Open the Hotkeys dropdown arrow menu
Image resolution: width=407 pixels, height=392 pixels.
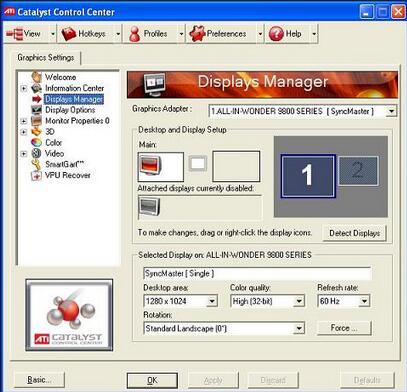(x=118, y=34)
